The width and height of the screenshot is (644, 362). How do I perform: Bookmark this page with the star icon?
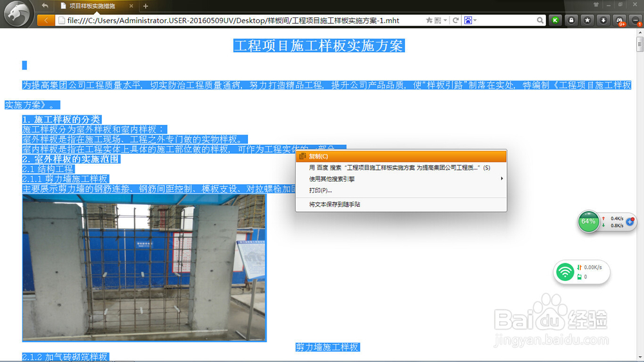[x=429, y=20]
